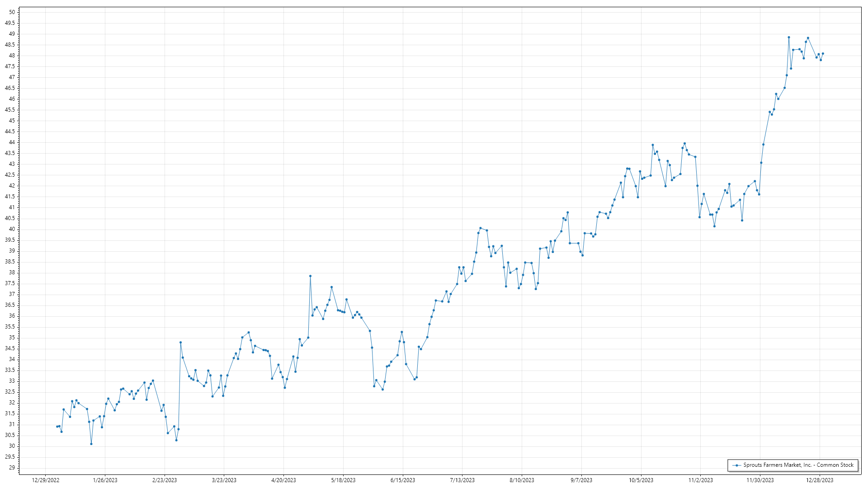Click the 11/30/2023 date axis label
868x488 pixels.
[760, 480]
